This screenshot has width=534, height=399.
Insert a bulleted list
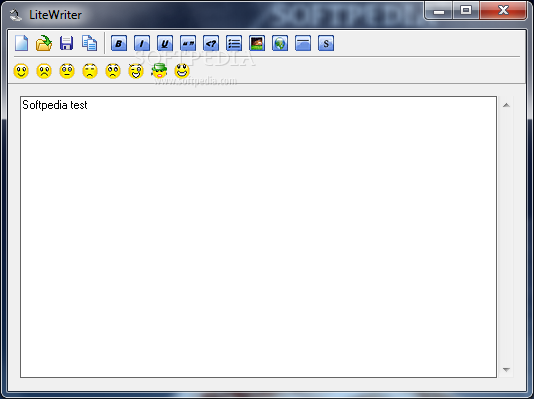(234, 43)
